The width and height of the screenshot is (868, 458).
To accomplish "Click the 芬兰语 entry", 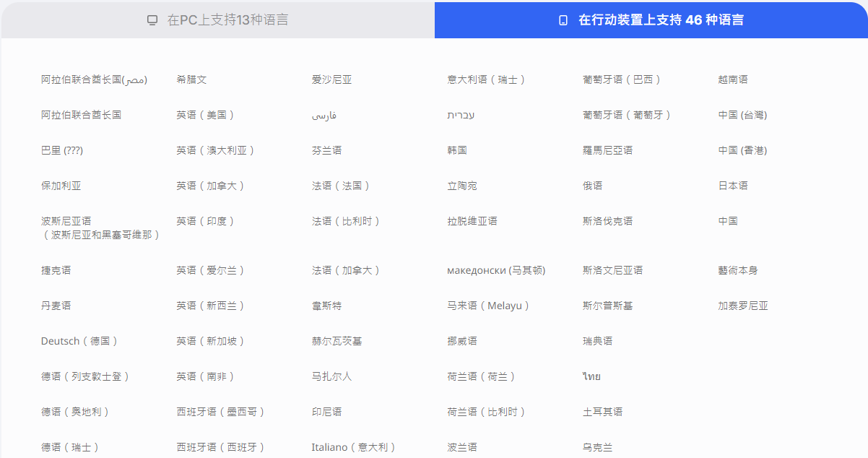I will coord(327,150).
